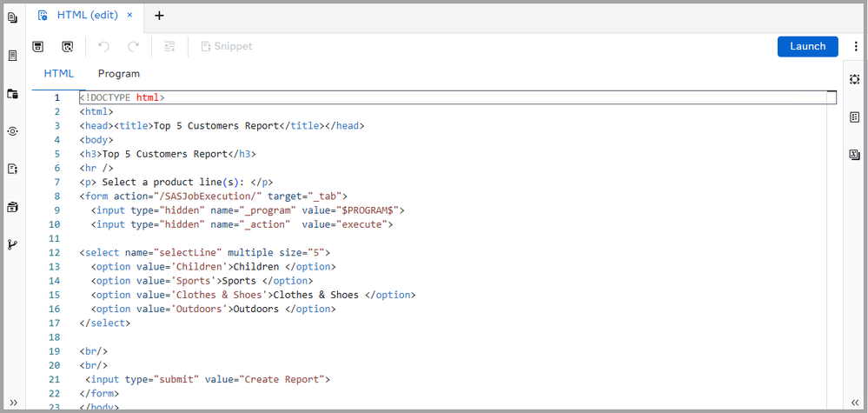The width and height of the screenshot is (868, 413).
Task: Open the Explorer folder icon in sidebar
Action: point(12,94)
